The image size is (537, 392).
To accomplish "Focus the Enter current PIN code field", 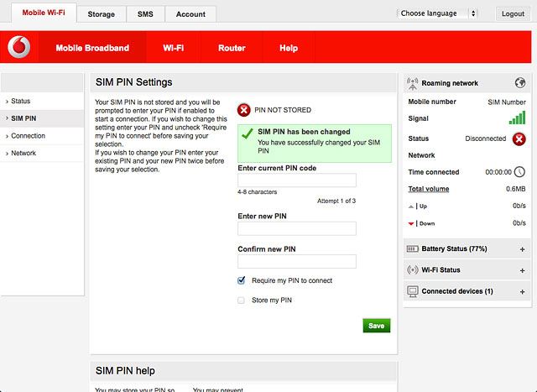I will (297, 180).
